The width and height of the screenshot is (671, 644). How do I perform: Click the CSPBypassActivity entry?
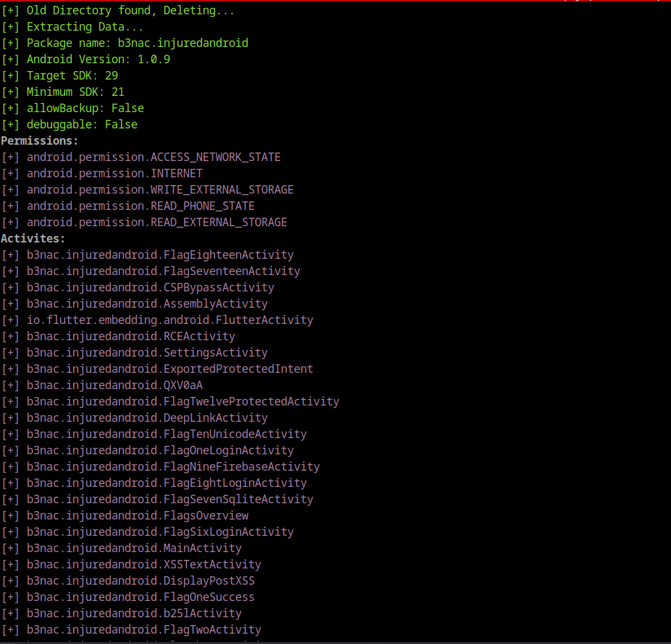tap(138, 287)
